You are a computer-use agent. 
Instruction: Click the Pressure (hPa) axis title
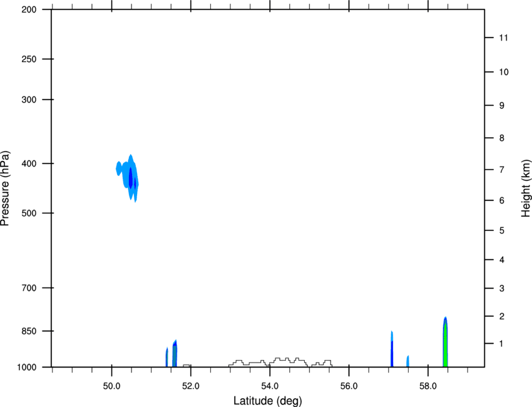[5, 188]
